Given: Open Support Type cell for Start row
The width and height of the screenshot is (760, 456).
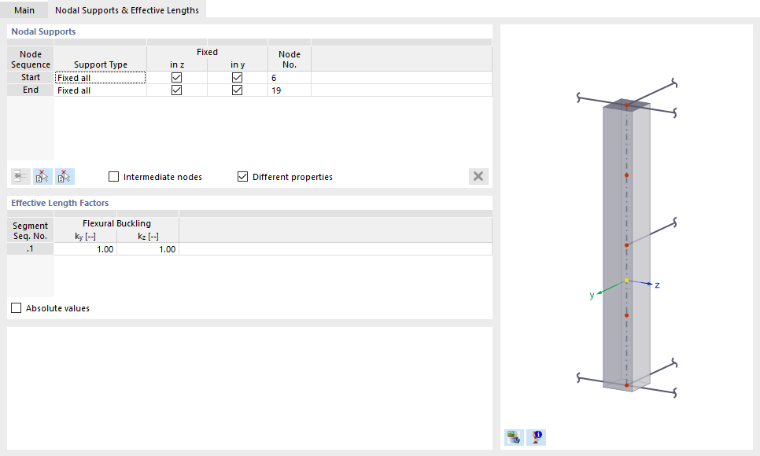Looking at the screenshot, I should pyautogui.click(x=100, y=78).
